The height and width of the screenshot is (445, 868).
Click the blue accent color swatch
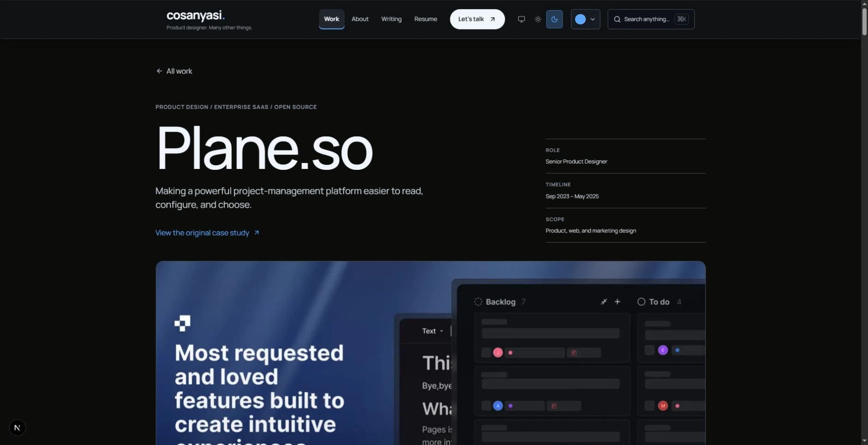580,19
